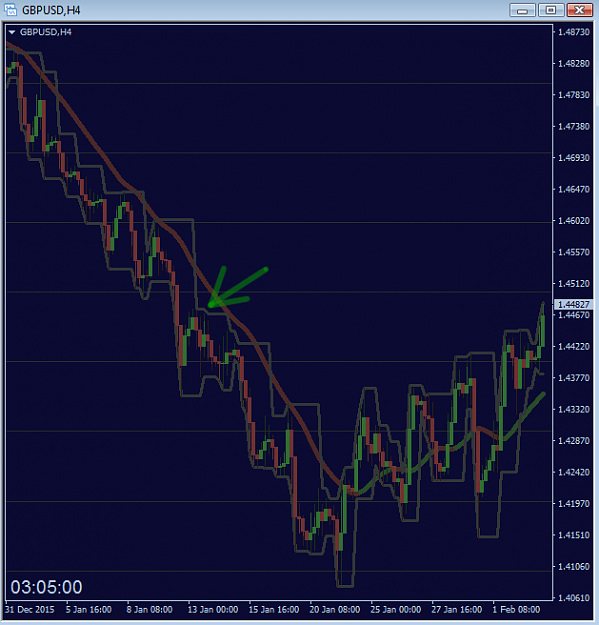Click price level 1.41510 on scale
Image resolution: width=599 pixels, height=625 pixels.
[x=573, y=535]
